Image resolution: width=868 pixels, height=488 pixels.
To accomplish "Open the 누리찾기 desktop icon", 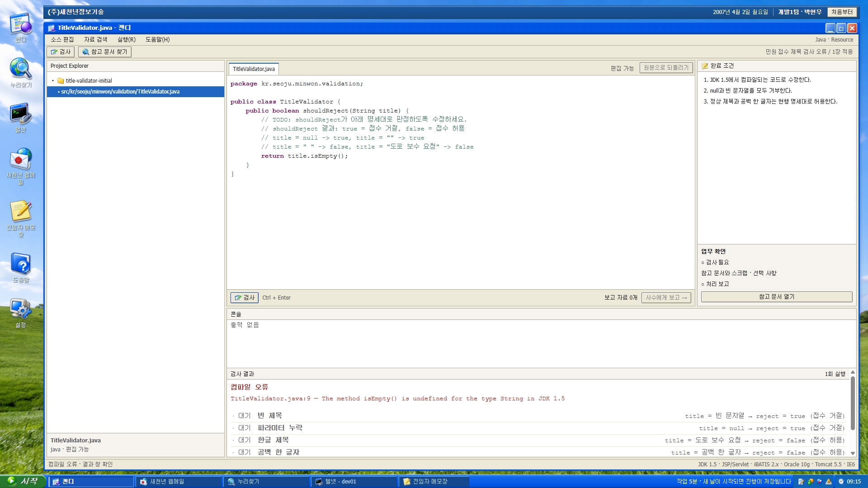I will 21,73.
